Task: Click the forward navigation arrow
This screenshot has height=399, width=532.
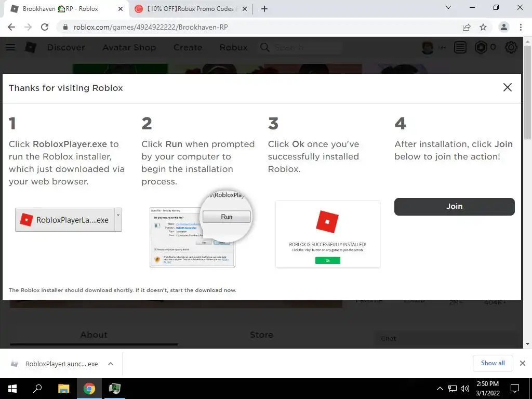Action: pos(28,27)
